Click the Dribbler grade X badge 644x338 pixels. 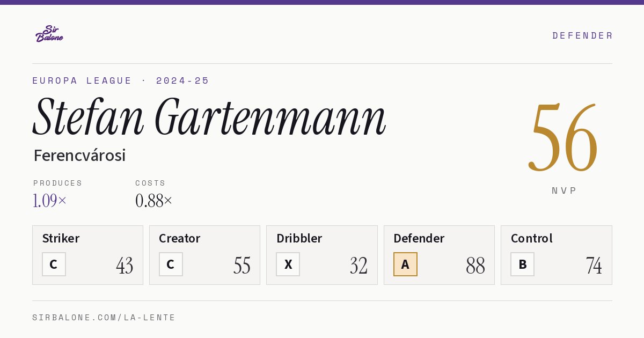click(x=288, y=264)
